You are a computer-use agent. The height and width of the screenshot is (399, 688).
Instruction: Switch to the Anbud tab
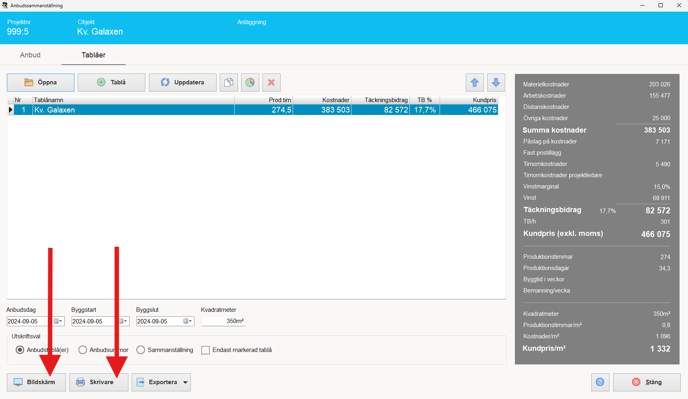pos(30,55)
